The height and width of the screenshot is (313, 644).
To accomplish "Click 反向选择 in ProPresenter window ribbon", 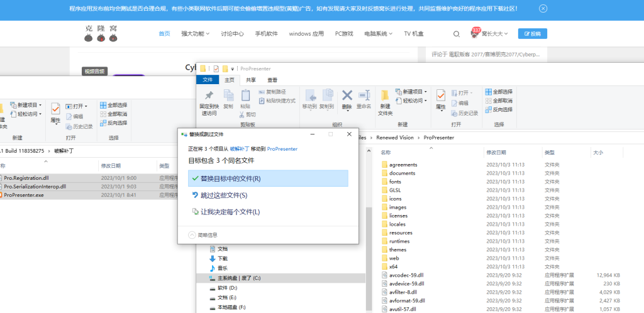I will [499, 110].
